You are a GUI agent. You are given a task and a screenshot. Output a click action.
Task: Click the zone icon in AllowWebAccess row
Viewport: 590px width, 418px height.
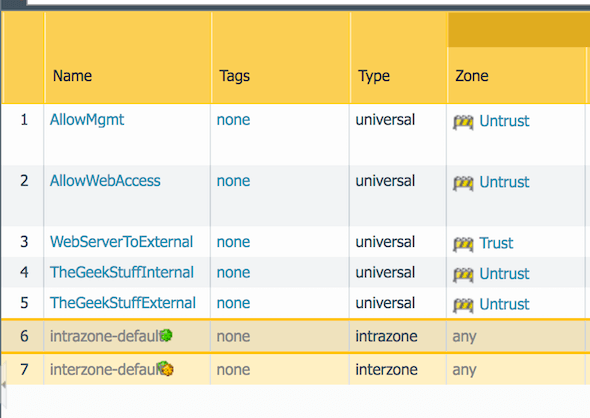(463, 183)
